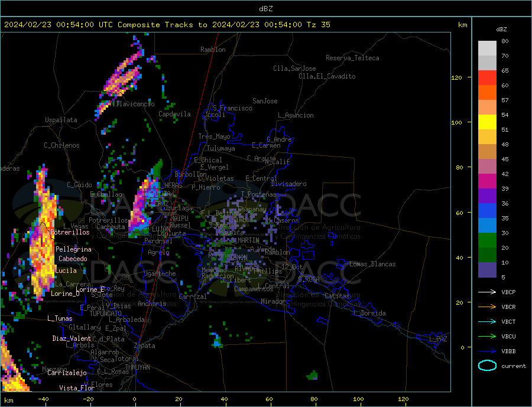Click the 'L_Tunas' map label

pyautogui.click(x=60, y=318)
